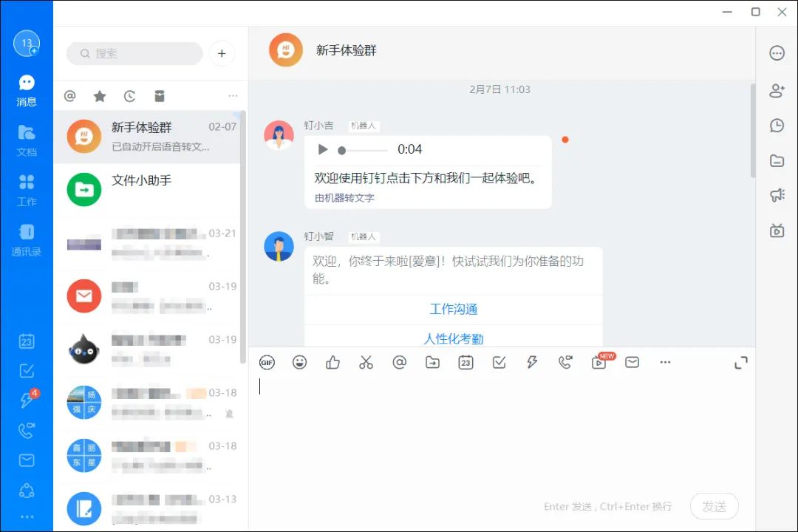Select the conversation dated 03-21

pyautogui.click(x=147, y=243)
